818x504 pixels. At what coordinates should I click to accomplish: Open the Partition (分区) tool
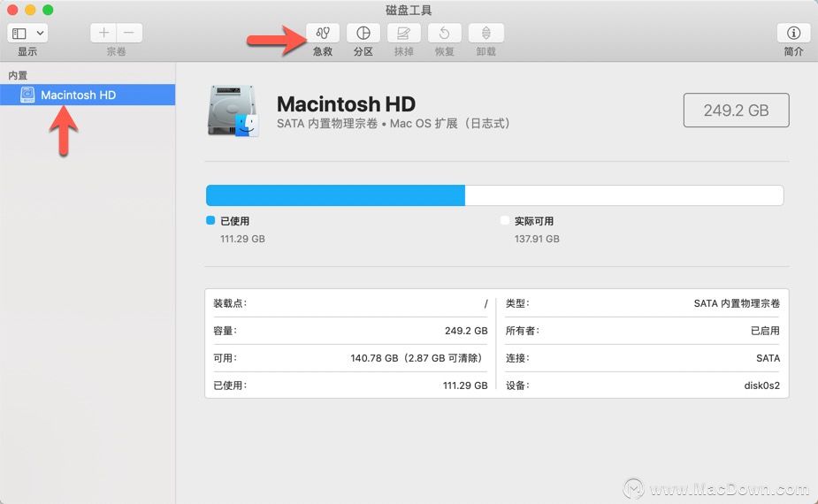tap(363, 33)
